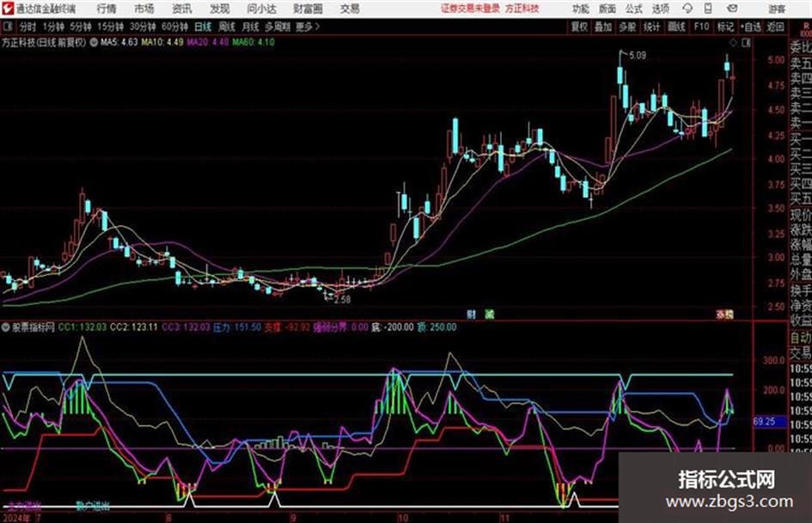The height and width of the screenshot is (523, 812).
Task: Switch to 15分钟 period
Action: (x=111, y=27)
